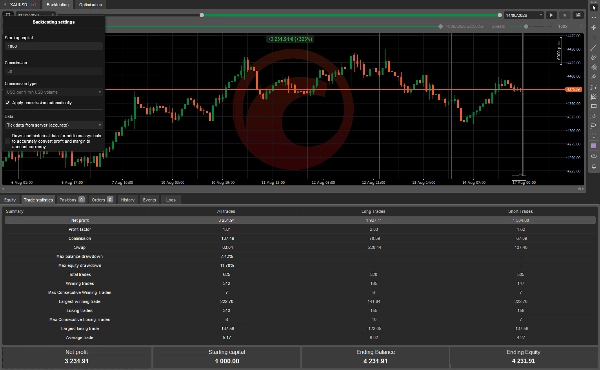600x370 pixels.
Task: Click the Net profit value 3 231.91
Action: (77, 361)
